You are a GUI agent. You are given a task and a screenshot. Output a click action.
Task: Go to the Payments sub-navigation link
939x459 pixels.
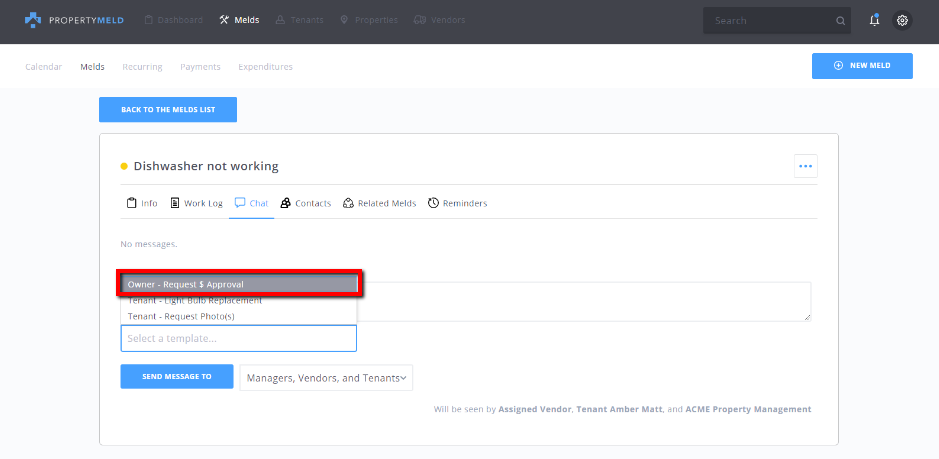200,67
